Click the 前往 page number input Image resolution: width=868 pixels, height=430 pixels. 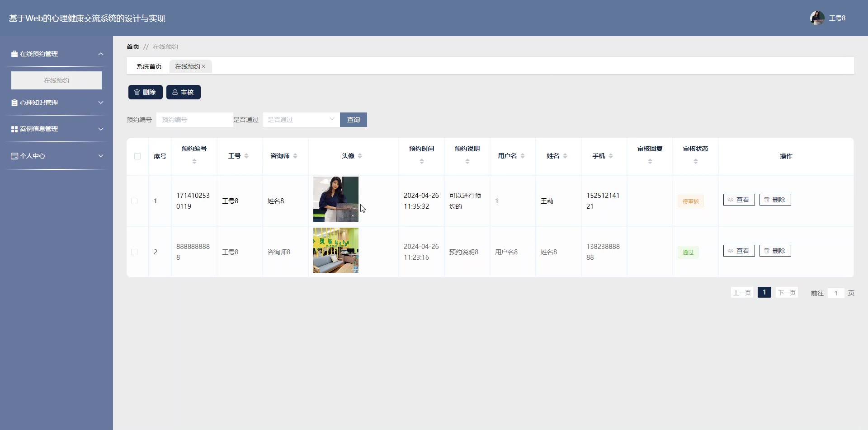(836, 293)
